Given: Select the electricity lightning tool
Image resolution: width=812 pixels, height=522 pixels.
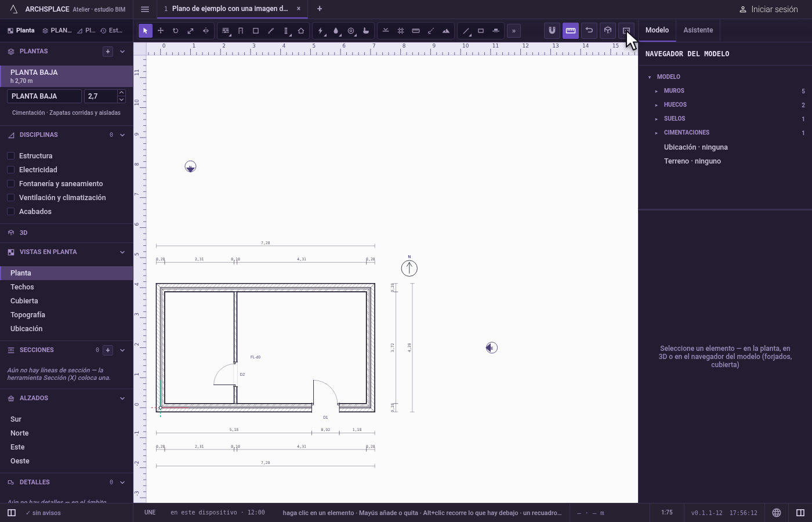Looking at the screenshot, I should coord(321,31).
